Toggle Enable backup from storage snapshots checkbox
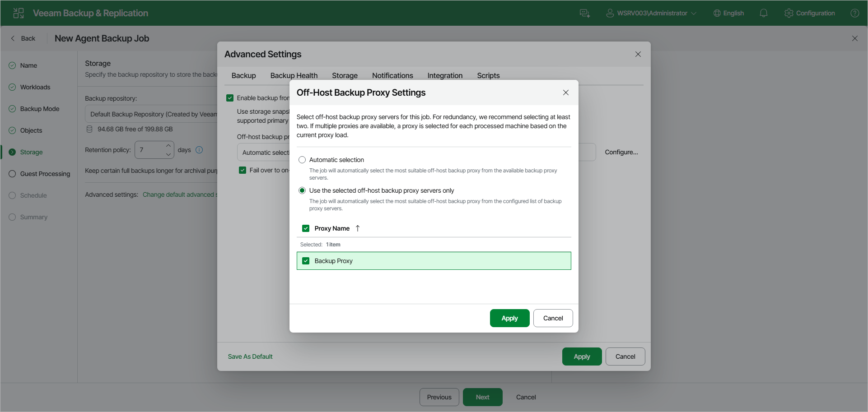Viewport: 868px width, 412px height. tap(230, 98)
